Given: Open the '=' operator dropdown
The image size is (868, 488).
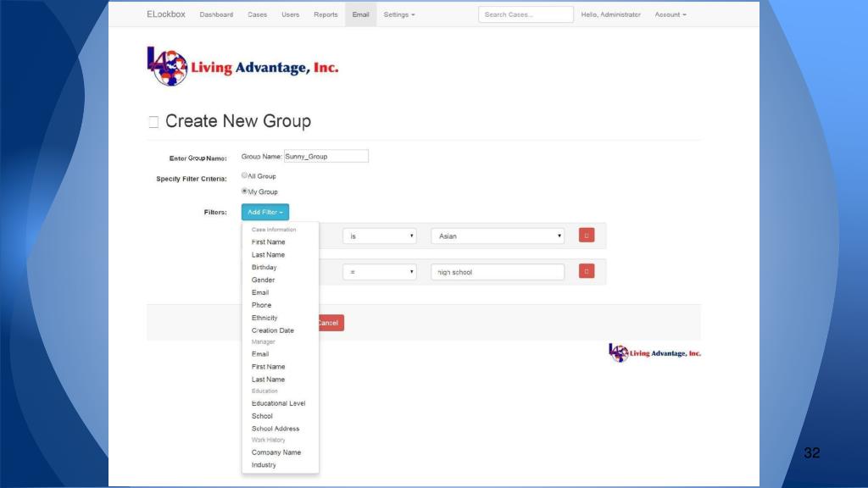Looking at the screenshot, I should (379, 272).
